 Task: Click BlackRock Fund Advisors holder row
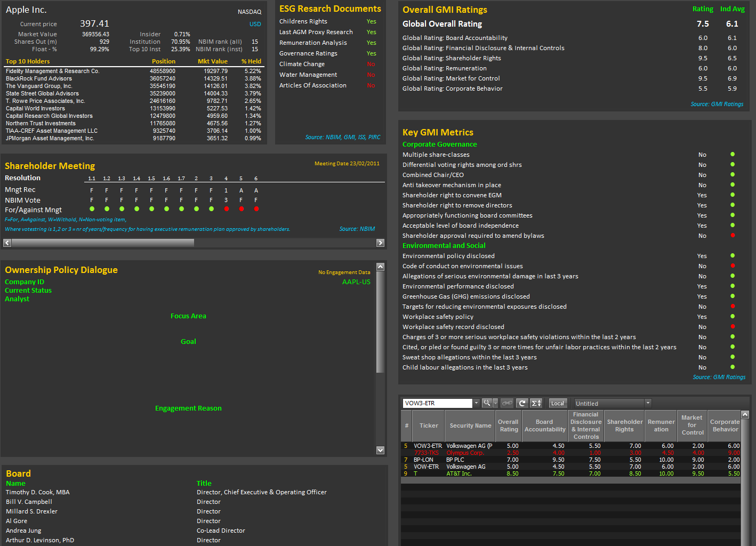[134, 78]
